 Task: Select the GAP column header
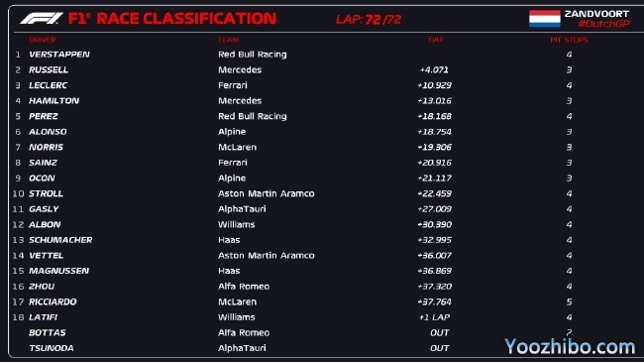436,40
